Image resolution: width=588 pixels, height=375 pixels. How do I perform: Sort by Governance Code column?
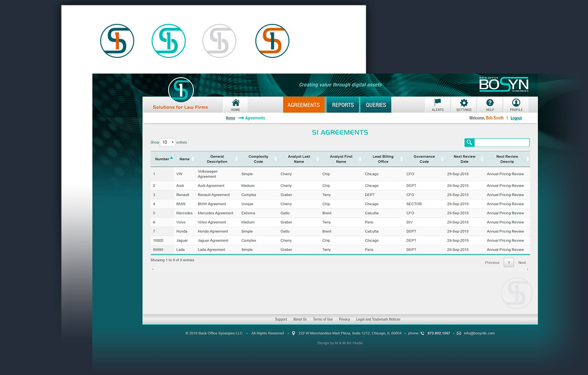(424, 159)
